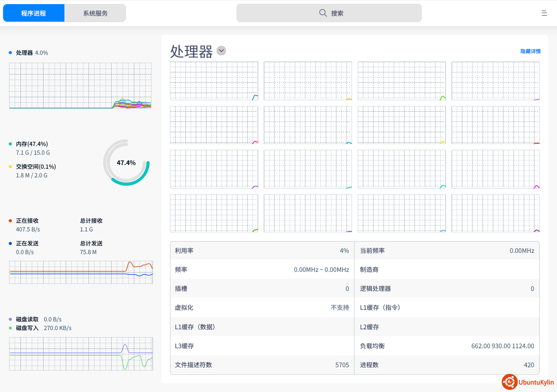The image size is (557, 392).
Task: Click the blue 处理器 legend dot
Action: coord(10,53)
